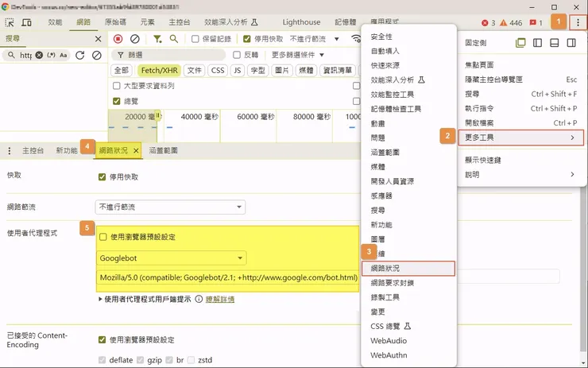The height and width of the screenshot is (368, 588).
Task: Toggle regular expression search option
Action: pos(51,55)
